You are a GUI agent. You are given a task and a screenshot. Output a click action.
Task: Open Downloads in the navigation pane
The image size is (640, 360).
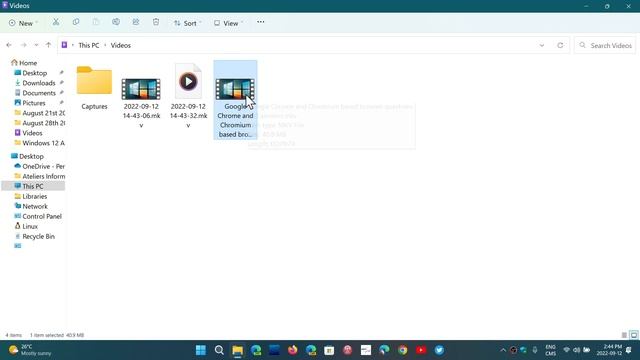[39, 83]
